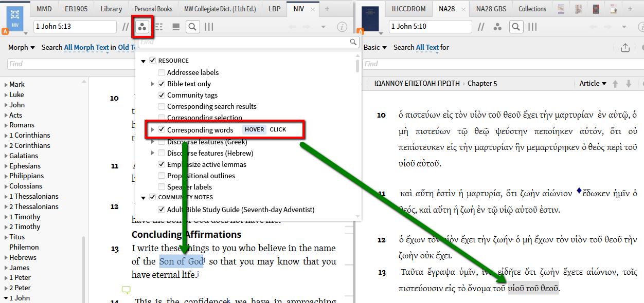Viewport: 644px width, 303px height.
Task: Enable the Speaker labels checkbox
Action: [x=162, y=187]
